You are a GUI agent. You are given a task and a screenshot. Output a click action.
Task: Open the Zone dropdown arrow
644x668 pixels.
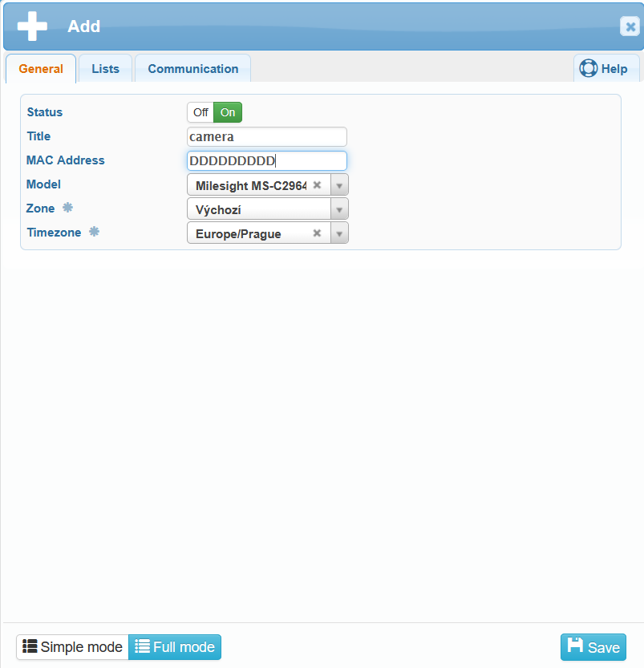tap(339, 209)
